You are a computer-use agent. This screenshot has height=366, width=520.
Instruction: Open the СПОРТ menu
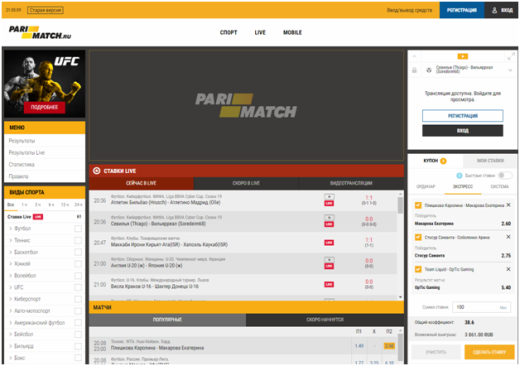coord(228,32)
